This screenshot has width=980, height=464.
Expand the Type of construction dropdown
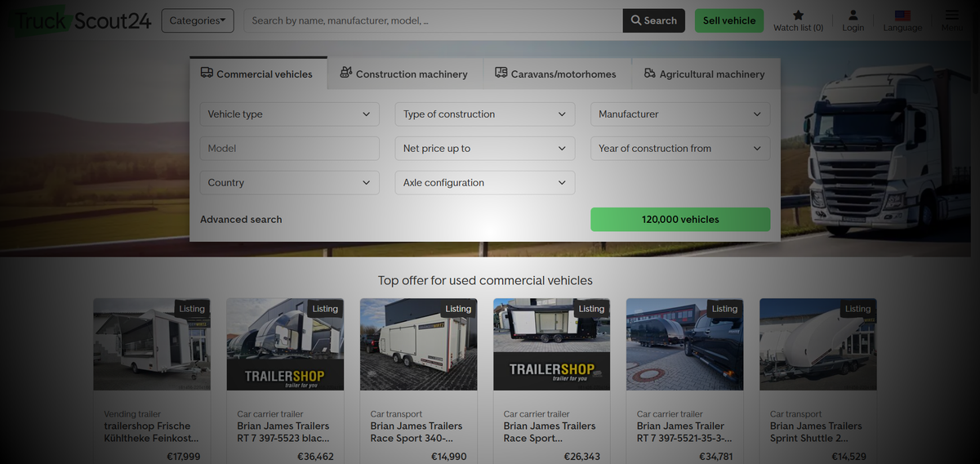point(485,114)
